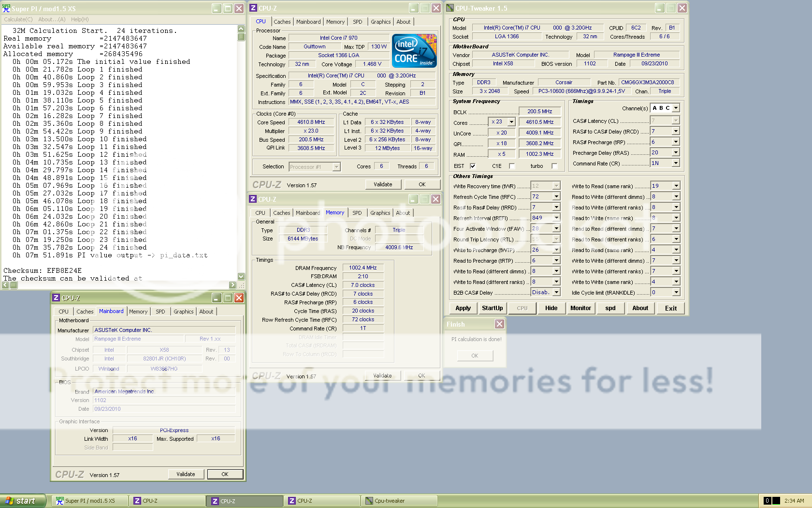Click the tray icon showing 0

(x=767, y=501)
